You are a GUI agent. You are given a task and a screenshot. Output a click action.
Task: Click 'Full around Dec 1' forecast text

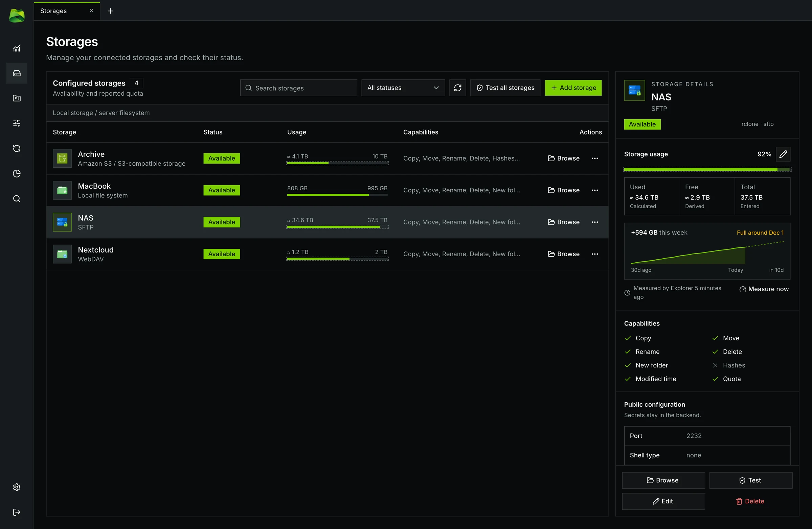pos(760,233)
